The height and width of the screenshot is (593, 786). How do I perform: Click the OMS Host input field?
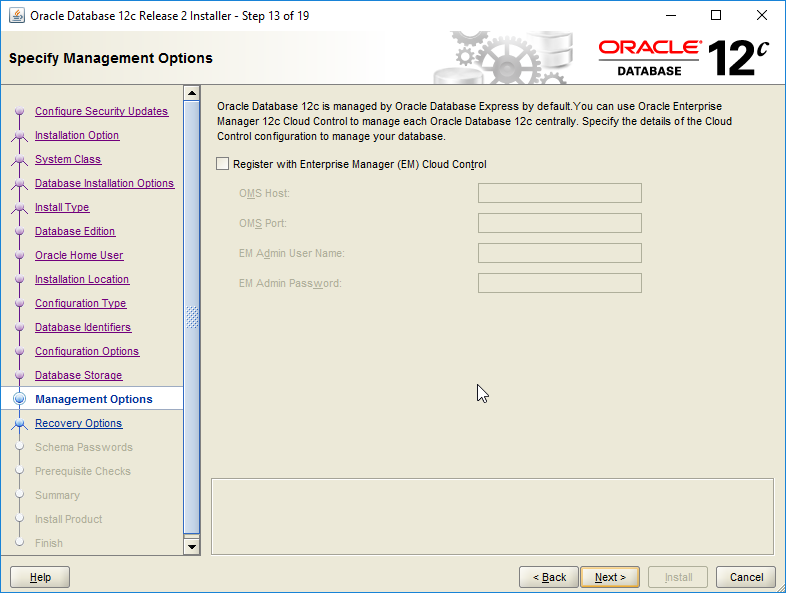click(559, 193)
